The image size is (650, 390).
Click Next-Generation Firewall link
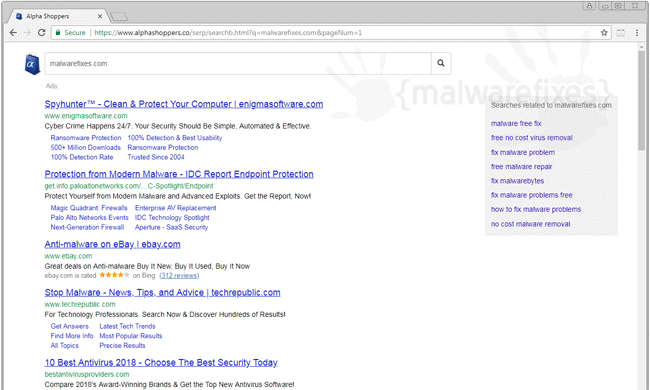[x=87, y=227]
